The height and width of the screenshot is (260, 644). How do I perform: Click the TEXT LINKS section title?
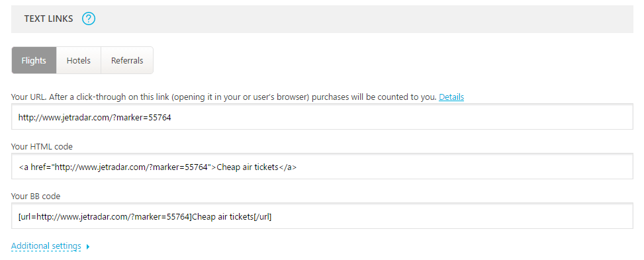coord(48,19)
